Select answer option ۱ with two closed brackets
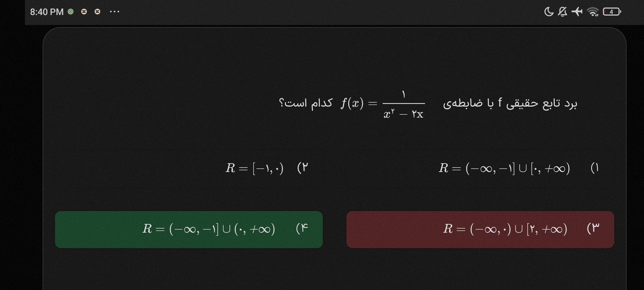The width and height of the screenshot is (644, 290). pyautogui.click(x=504, y=168)
